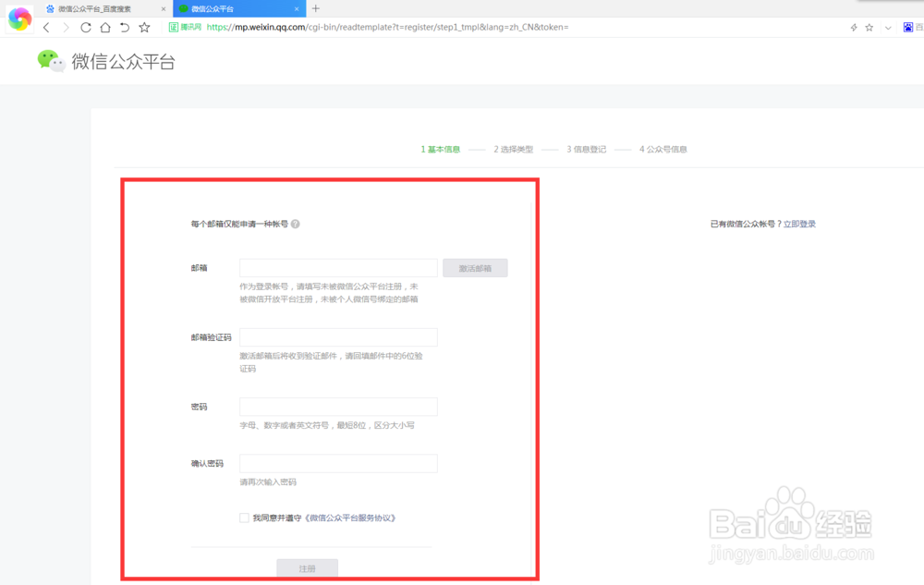The width and height of the screenshot is (924, 585).
Task: Open the home page icon
Action: (x=105, y=27)
